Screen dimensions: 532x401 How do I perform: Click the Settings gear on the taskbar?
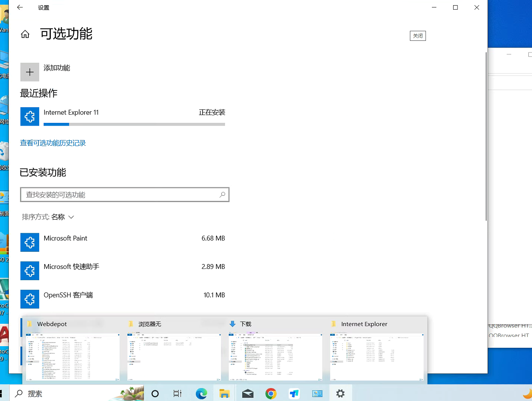coord(340,393)
